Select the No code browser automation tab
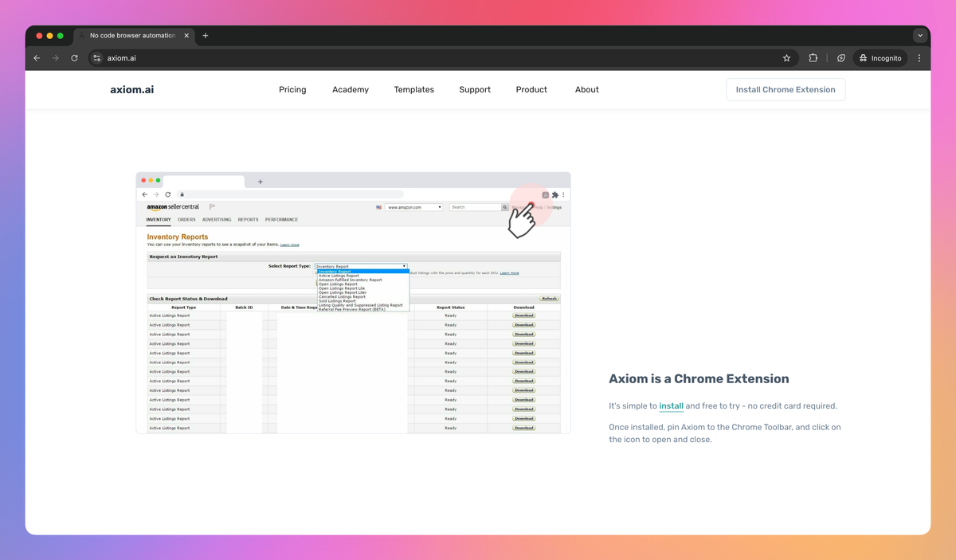This screenshot has height=560, width=956. pos(133,36)
